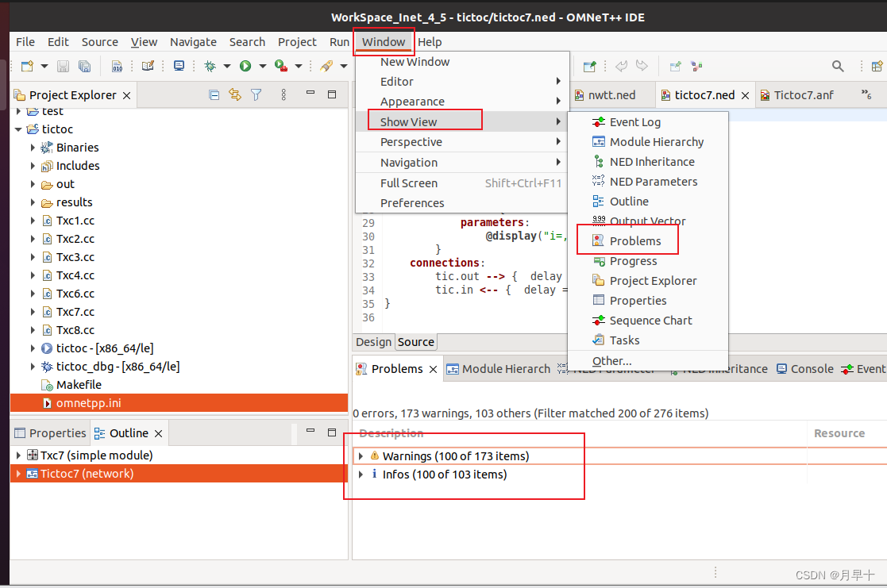Expand the Infos group in Problems
The image size is (887, 588).
click(x=361, y=475)
